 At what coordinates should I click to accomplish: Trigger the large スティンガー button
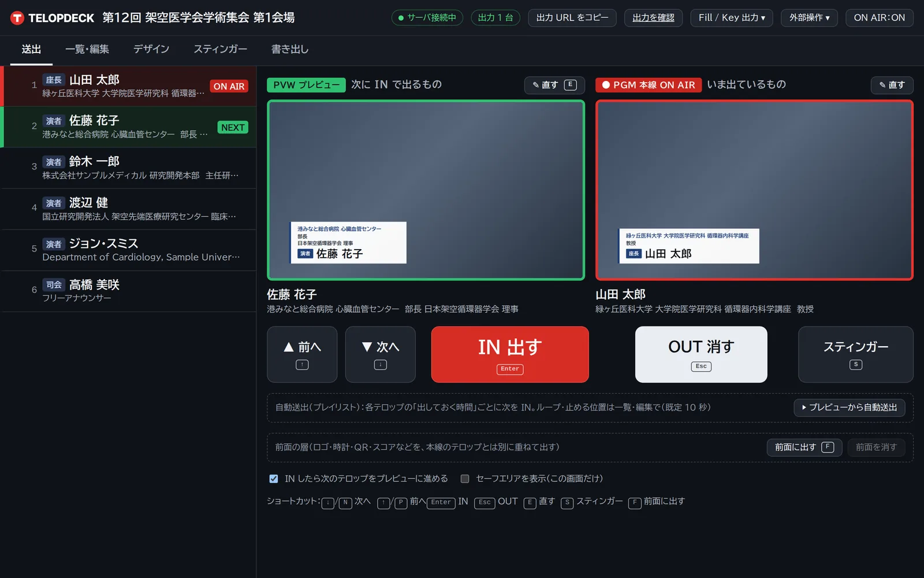pyautogui.click(x=856, y=354)
